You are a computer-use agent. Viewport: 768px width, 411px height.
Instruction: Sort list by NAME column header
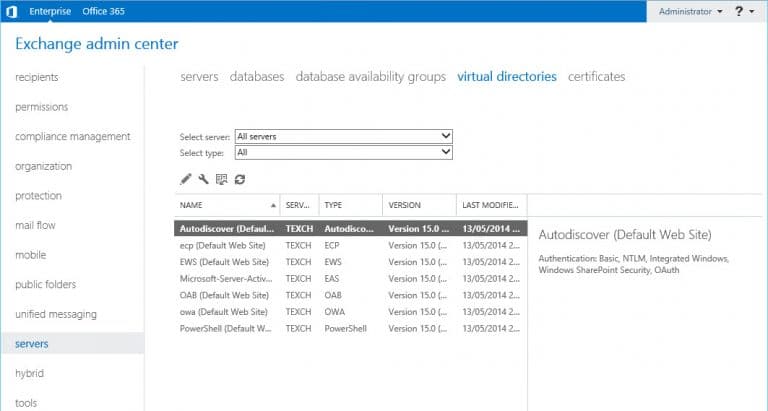pos(227,205)
